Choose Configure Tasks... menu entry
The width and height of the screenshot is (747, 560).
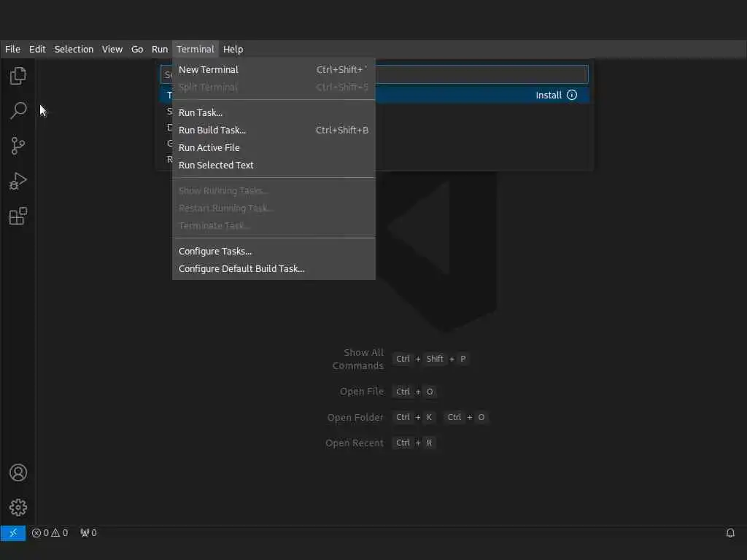pyautogui.click(x=274, y=252)
